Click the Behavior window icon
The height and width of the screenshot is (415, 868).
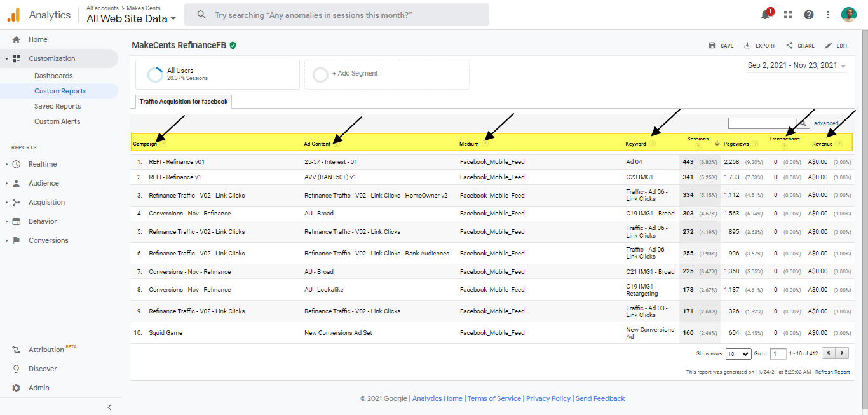click(x=17, y=221)
